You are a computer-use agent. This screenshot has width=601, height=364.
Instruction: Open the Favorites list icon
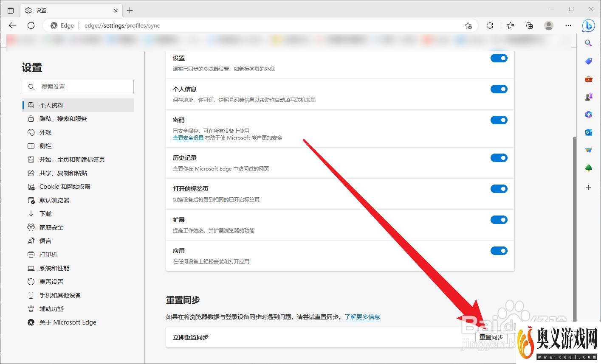pyautogui.click(x=511, y=25)
